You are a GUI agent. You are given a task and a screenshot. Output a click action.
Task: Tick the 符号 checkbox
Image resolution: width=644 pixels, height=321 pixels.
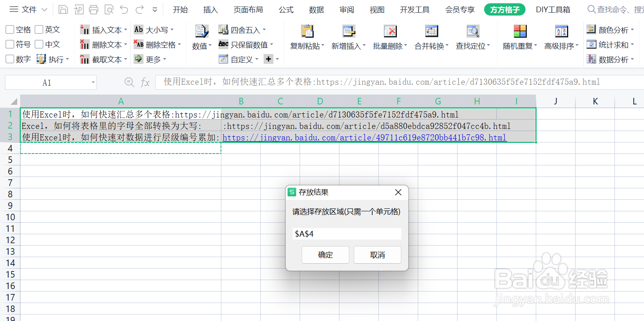[10, 44]
